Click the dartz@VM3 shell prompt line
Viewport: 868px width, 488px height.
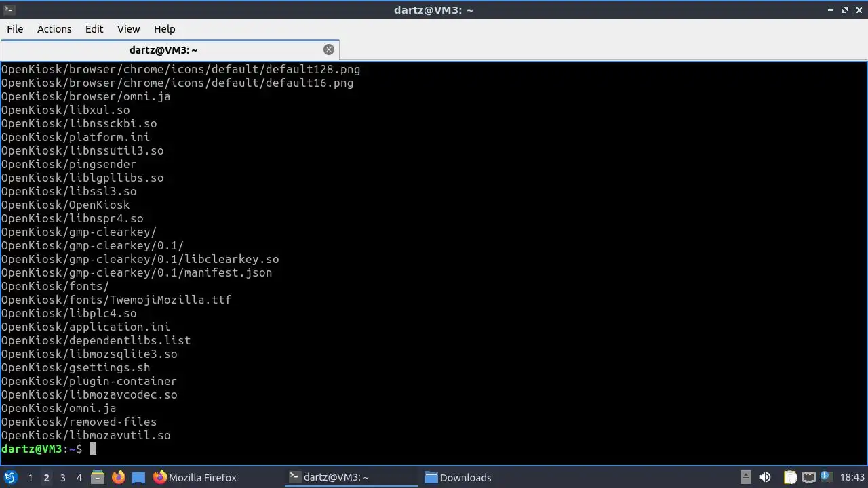49,449
